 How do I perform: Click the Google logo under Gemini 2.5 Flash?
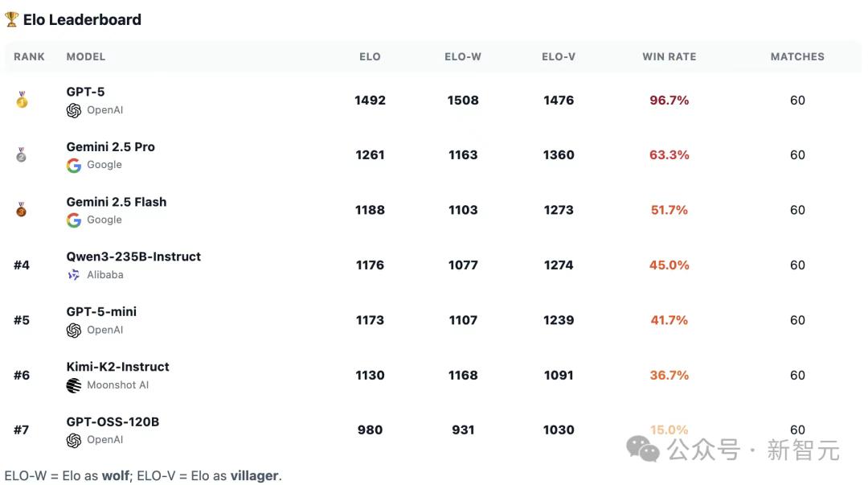click(x=74, y=220)
